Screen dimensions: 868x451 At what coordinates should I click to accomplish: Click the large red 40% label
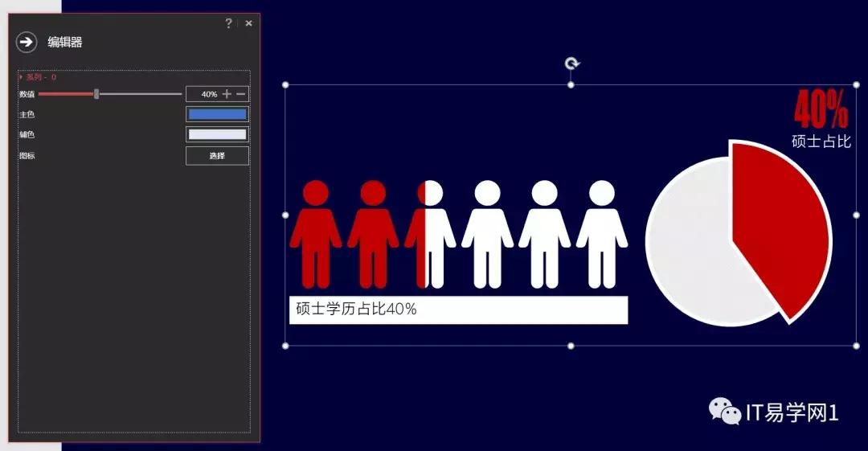pyautogui.click(x=821, y=110)
